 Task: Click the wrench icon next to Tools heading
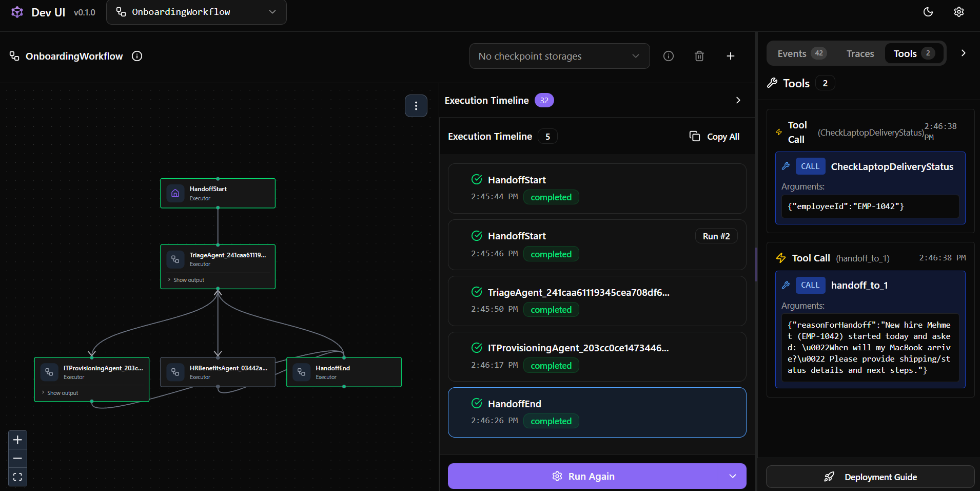tap(773, 83)
